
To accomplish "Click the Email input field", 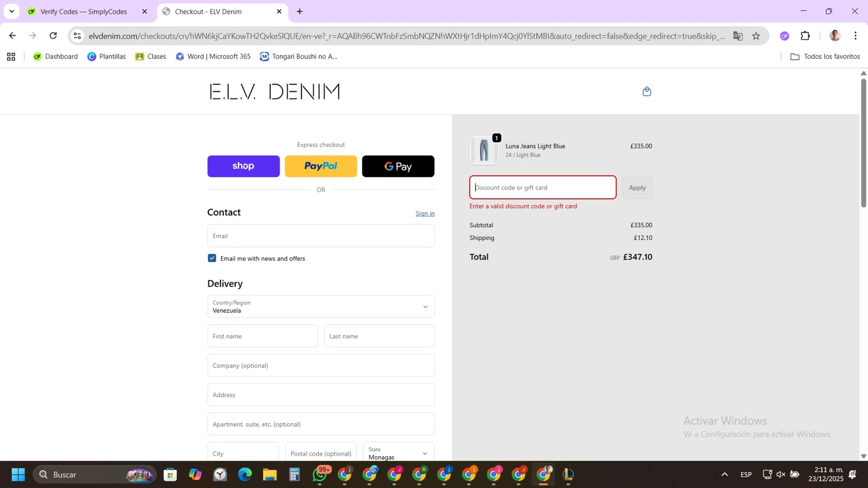I will [321, 236].
